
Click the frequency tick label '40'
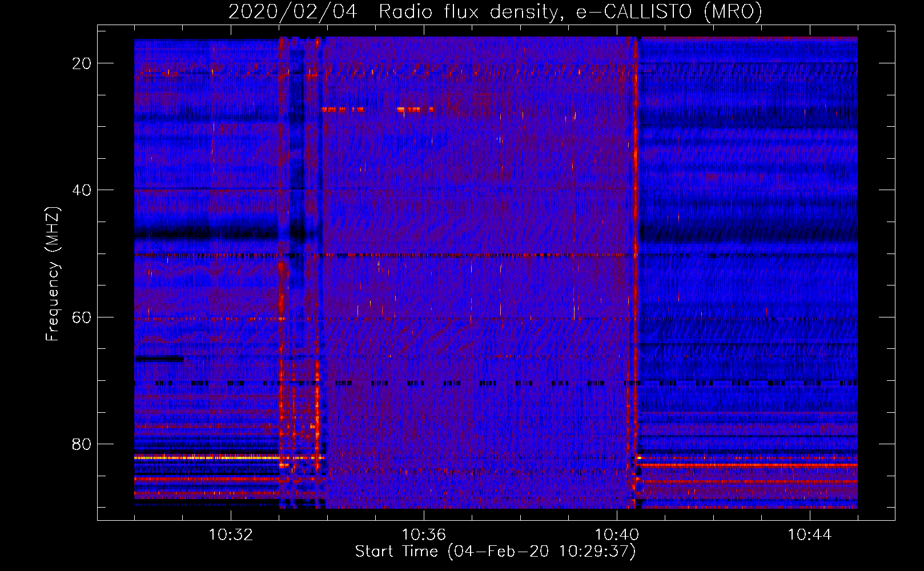(x=82, y=190)
